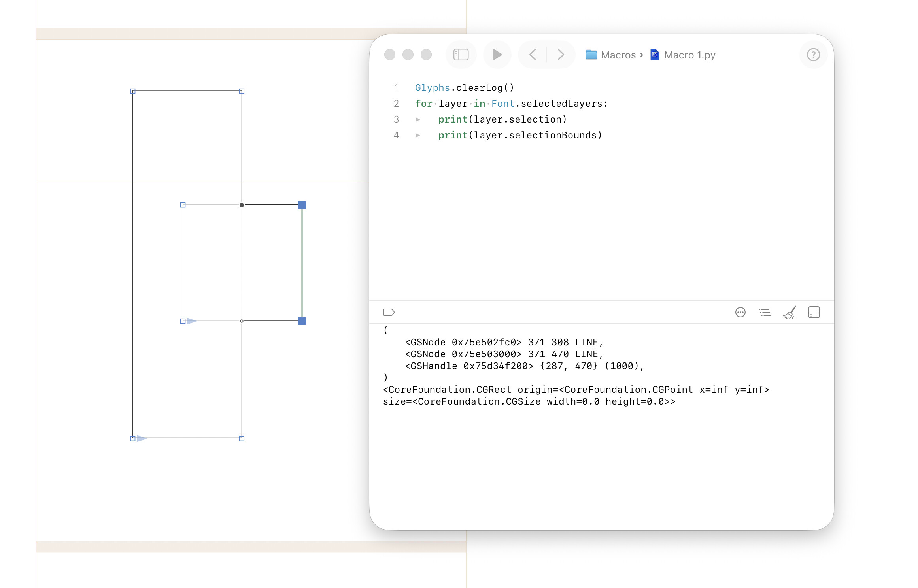Click the GSNode 371 308 LINE output
This screenshot has width=918, height=588.
[x=504, y=342]
